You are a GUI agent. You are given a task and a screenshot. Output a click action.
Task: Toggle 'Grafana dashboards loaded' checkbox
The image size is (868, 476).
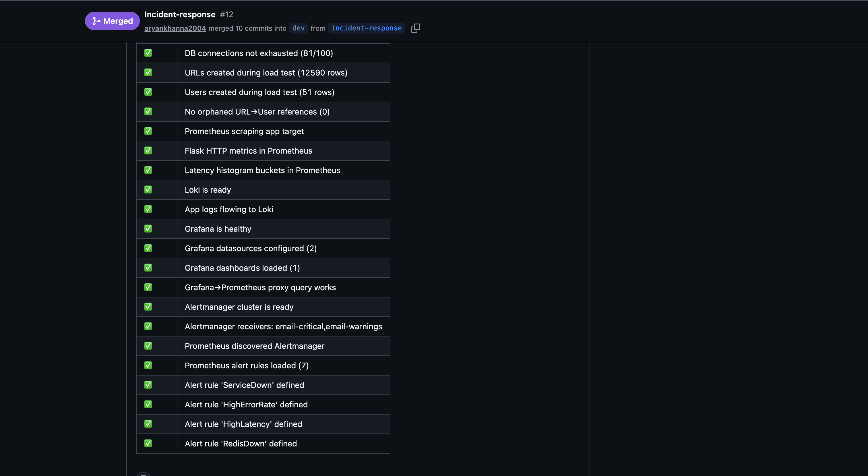[148, 268]
